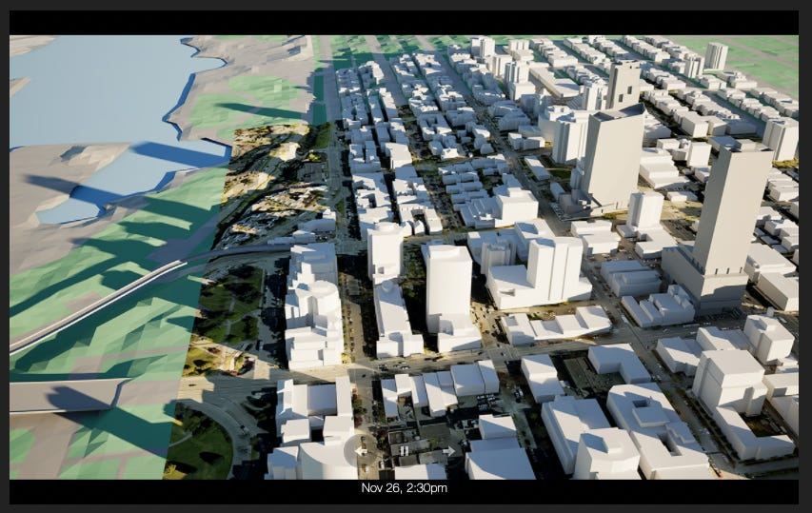Pause the shadow animation playback
812x513 pixels.
tap(405, 451)
